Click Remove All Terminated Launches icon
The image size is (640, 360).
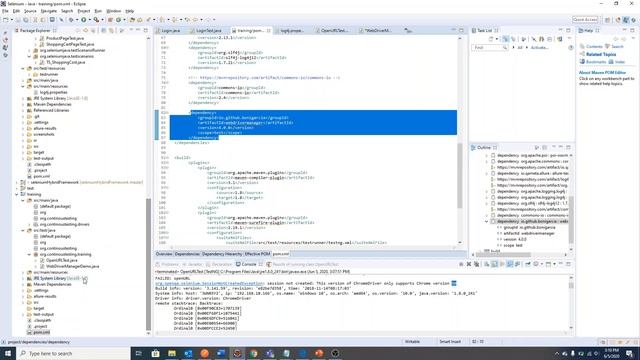click(x=476, y=264)
